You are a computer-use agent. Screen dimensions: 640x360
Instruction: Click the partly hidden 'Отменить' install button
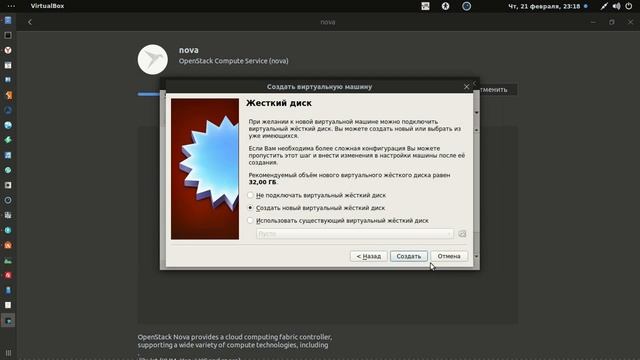(498, 89)
